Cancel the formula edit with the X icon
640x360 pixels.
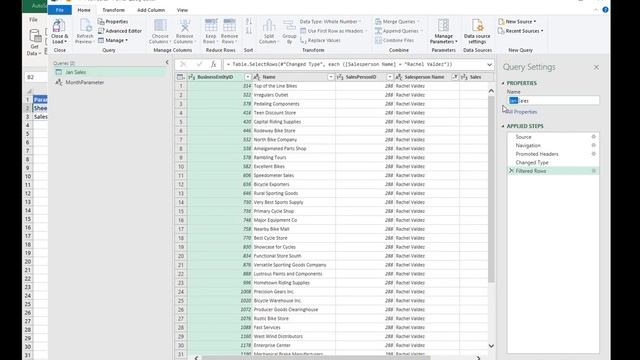click(x=183, y=64)
